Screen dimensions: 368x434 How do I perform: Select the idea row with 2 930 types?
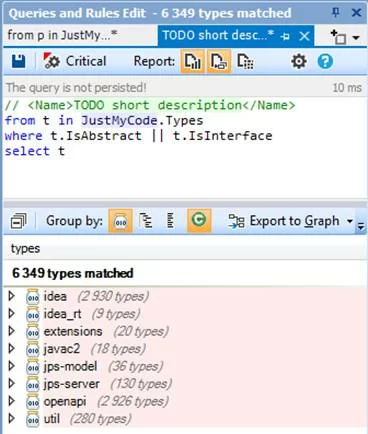[185, 296]
